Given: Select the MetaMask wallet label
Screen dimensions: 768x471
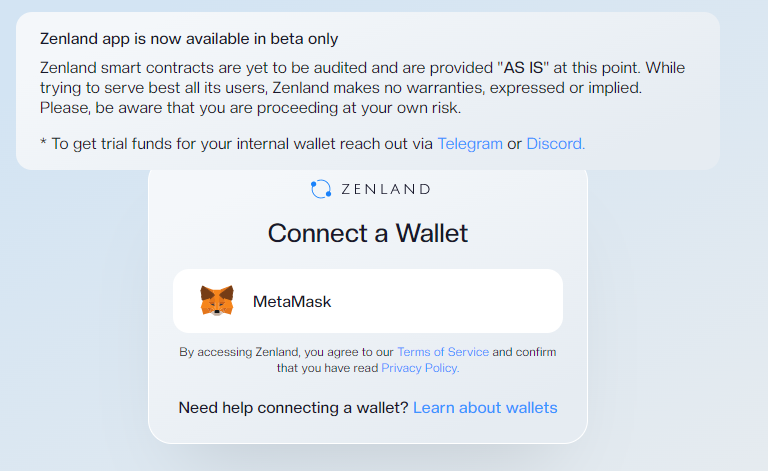Looking at the screenshot, I should point(292,302).
